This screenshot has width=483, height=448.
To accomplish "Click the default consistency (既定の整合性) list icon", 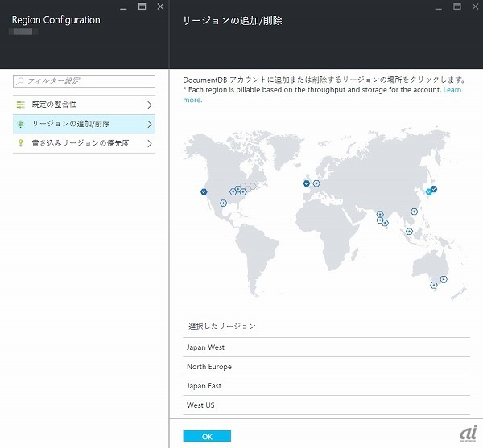I will (21, 105).
